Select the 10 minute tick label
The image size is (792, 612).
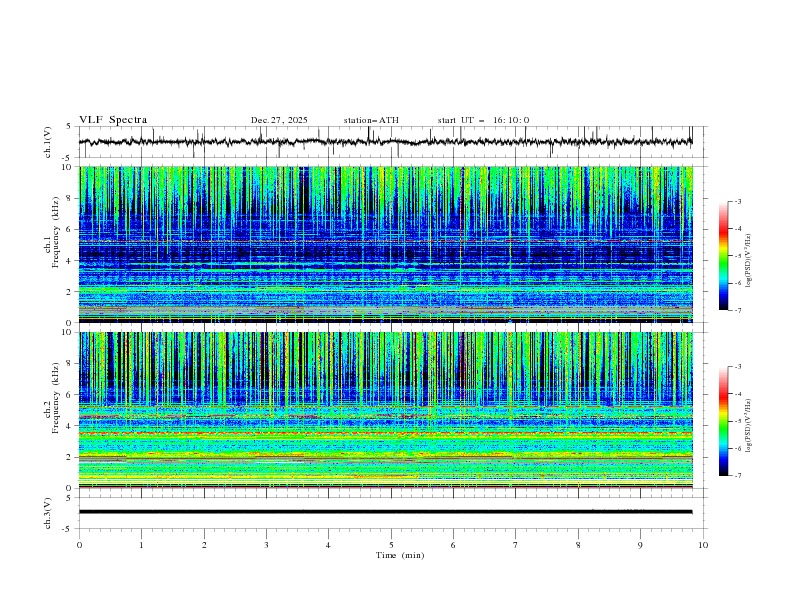703,545
